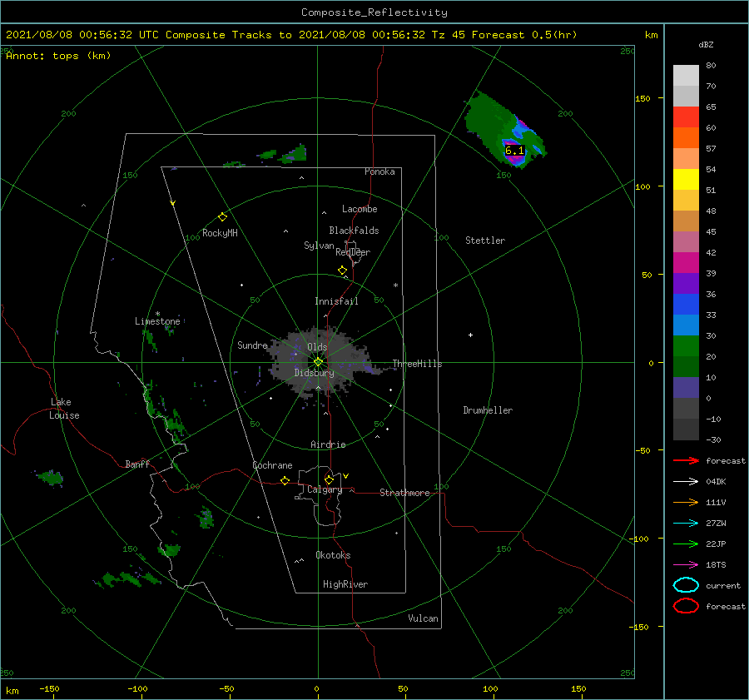Click the Strathmore town label
The image size is (749, 700).
pyautogui.click(x=404, y=493)
